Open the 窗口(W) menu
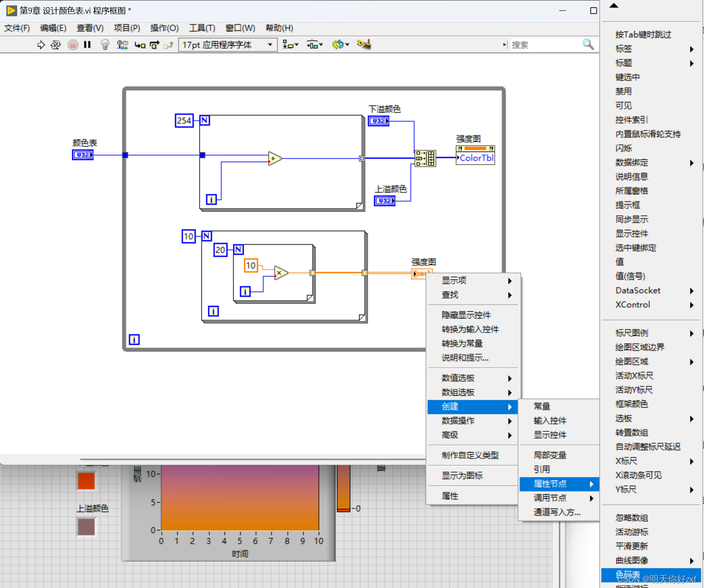Screen dimensions: 704x588 pyautogui.click(x=240, y=28)
